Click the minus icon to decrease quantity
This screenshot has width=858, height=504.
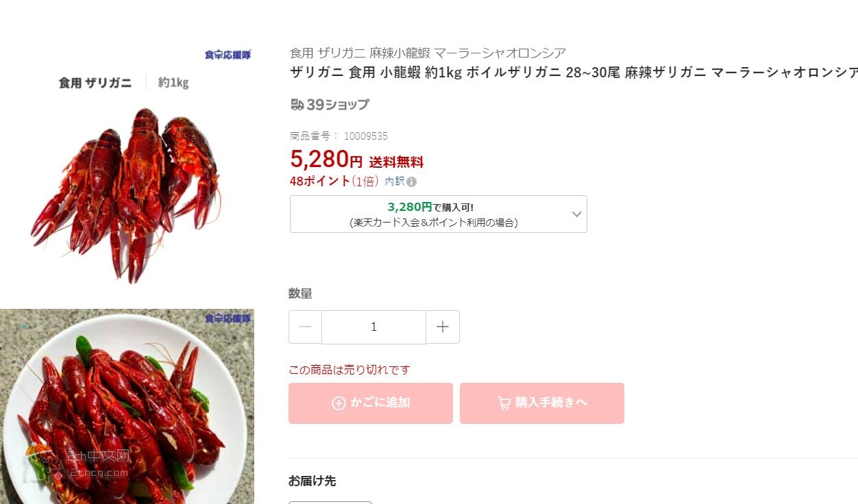click(x=305, y=327)
